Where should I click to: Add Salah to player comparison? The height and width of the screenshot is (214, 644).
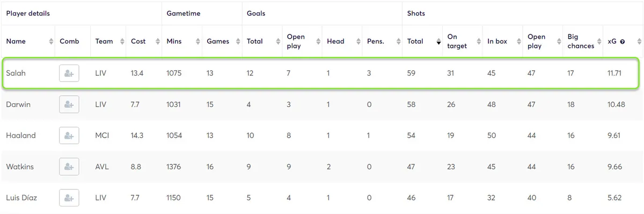coord(69,73)
